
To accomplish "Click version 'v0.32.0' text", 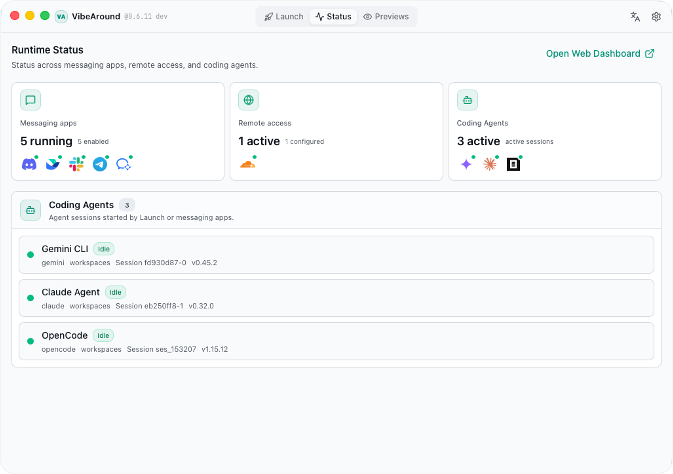I will tap(201, 306).
